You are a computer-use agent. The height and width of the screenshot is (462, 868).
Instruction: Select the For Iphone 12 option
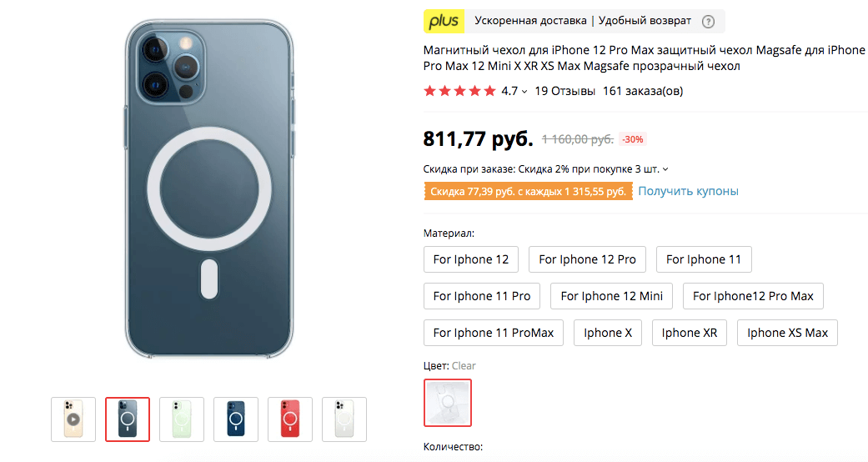(x=471, y=259)
